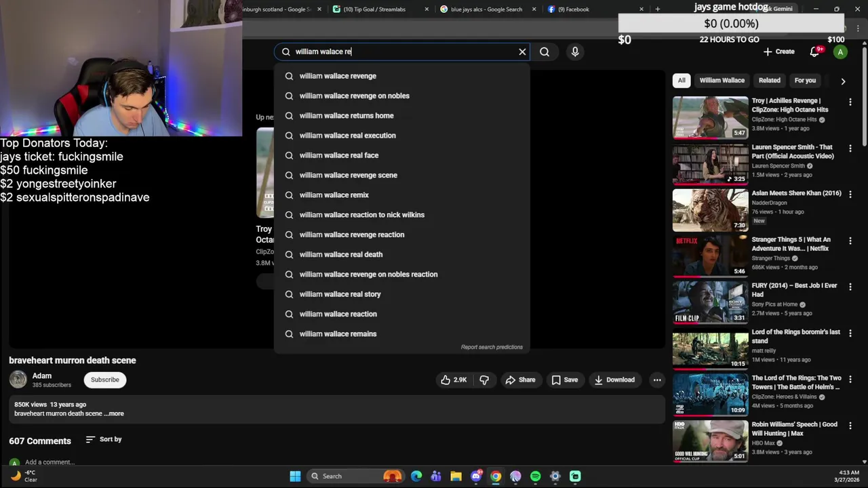
Task: Open options for Lauren Spencer Smith video
Action: tap(850, 148)
